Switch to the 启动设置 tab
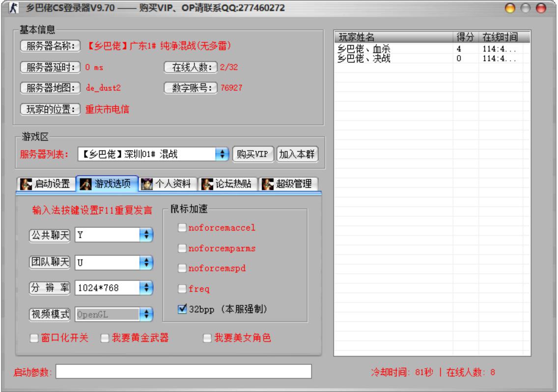The height and width of the screenshot is (392, 558). [46, 184]
